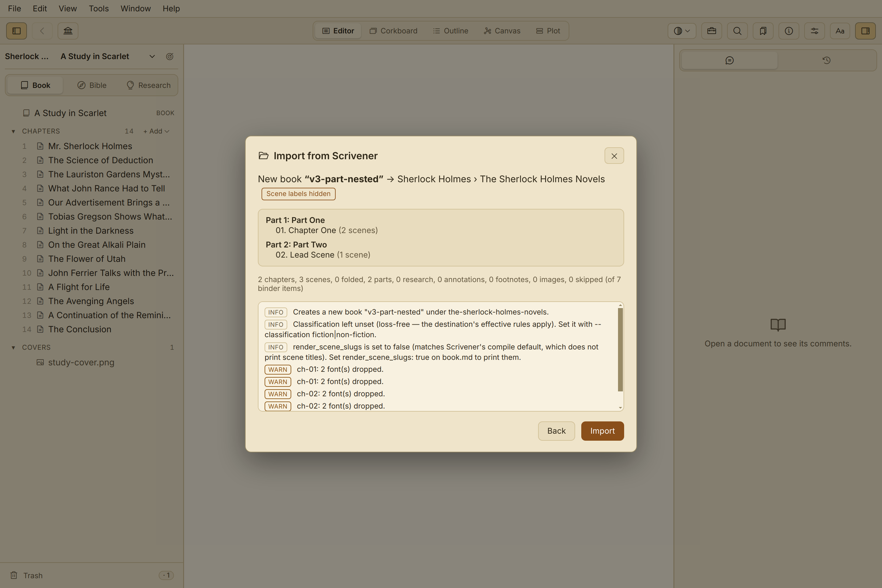Show the history panel tab
The height and width of the screenshot is (588, 882).
click(826, 60)
